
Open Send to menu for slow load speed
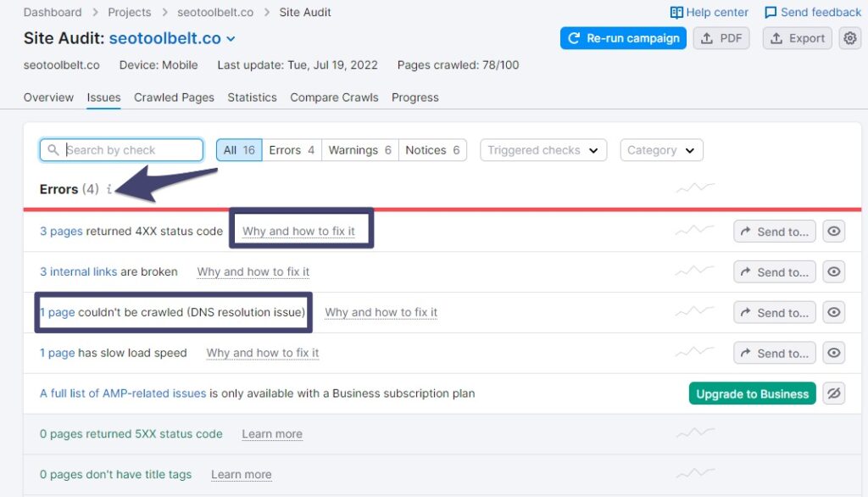(775, 353)
